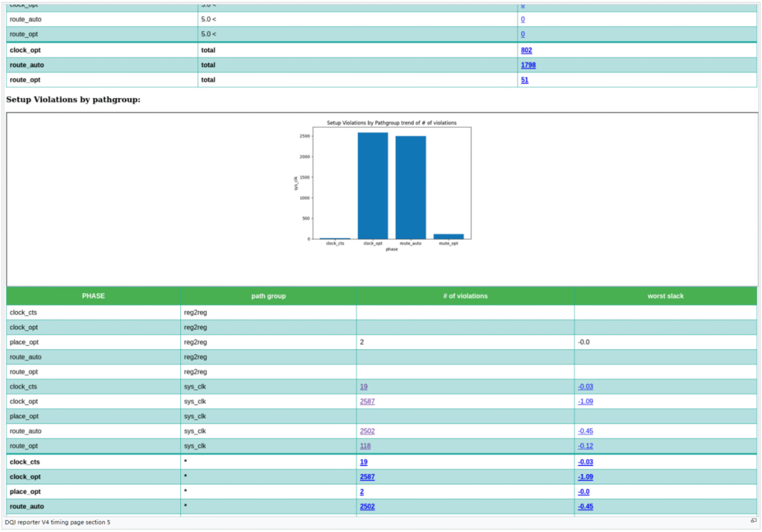The image size is (762, 532).
Task: Click worst slack -0.45 in route_auto sys_clk row
Action: click(585, 431)
